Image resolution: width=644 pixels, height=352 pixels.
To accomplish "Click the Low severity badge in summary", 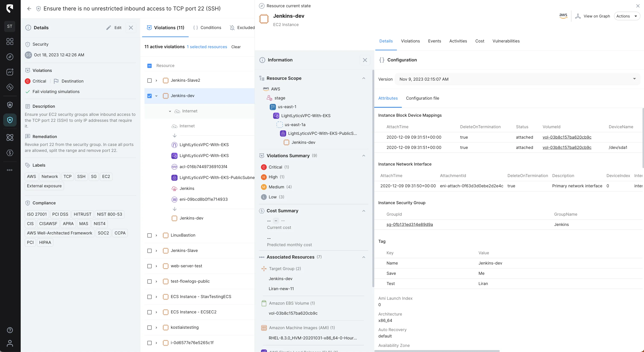I will point(264,197).
